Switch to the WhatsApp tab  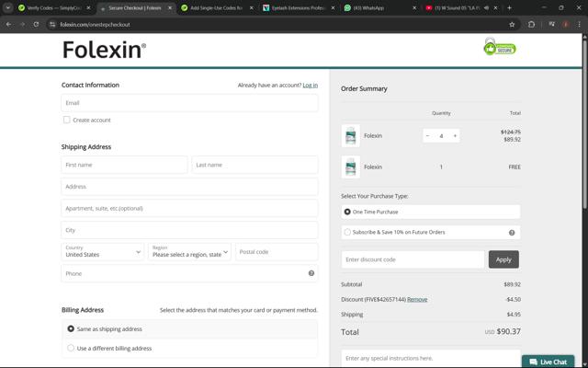coord(380,7)
